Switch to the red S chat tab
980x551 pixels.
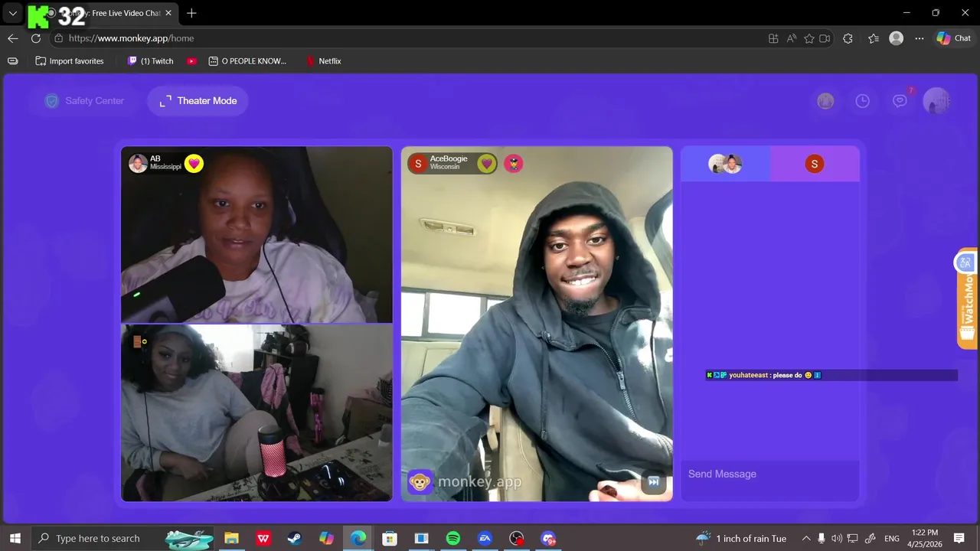click(815, 164)
